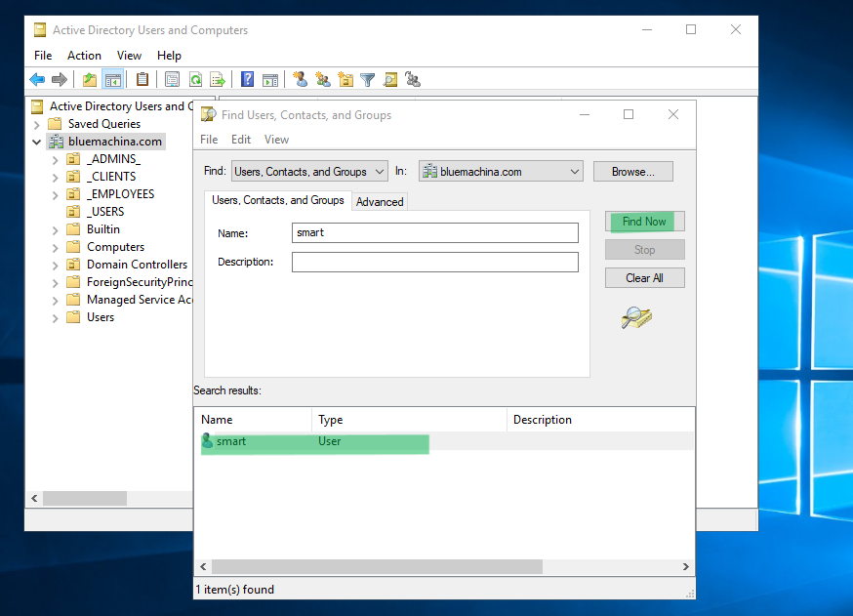Click the main window title bar icon
Viewport: 853px width, 616px height.
[x=40, y=30]
